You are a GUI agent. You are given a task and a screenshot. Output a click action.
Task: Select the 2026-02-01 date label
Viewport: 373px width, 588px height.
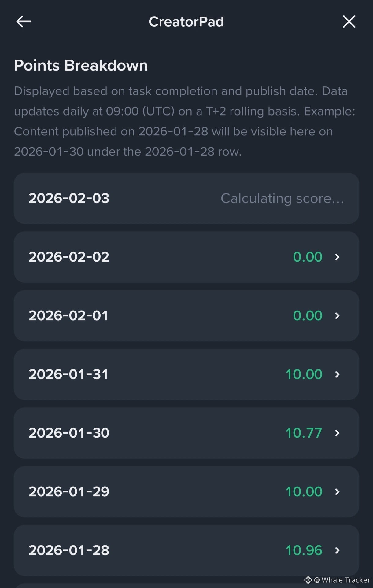click(68, 316)
